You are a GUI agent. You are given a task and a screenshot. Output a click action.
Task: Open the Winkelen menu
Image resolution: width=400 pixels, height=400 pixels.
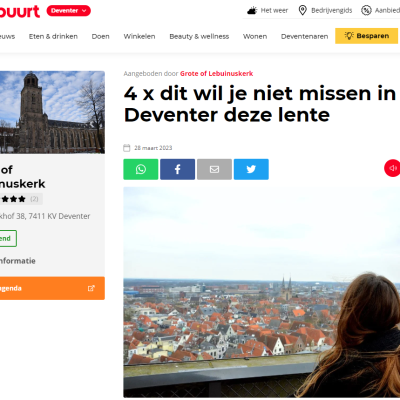point(139,36)
